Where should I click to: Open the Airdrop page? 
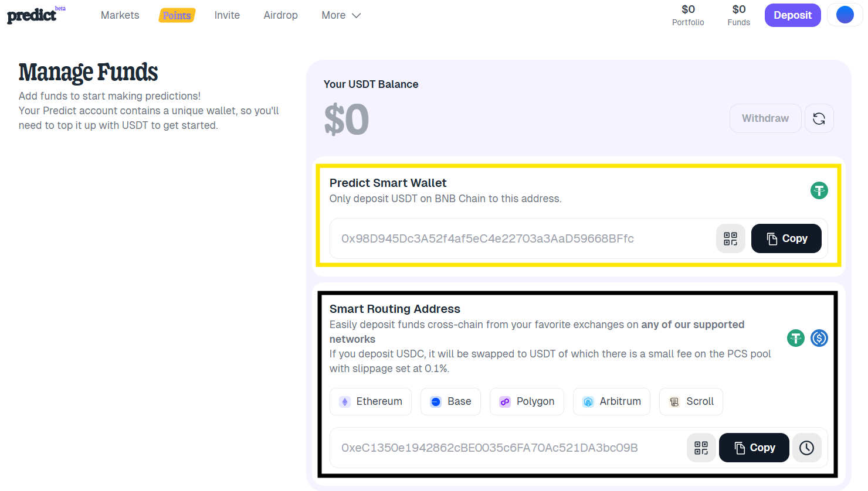[280, 15]
